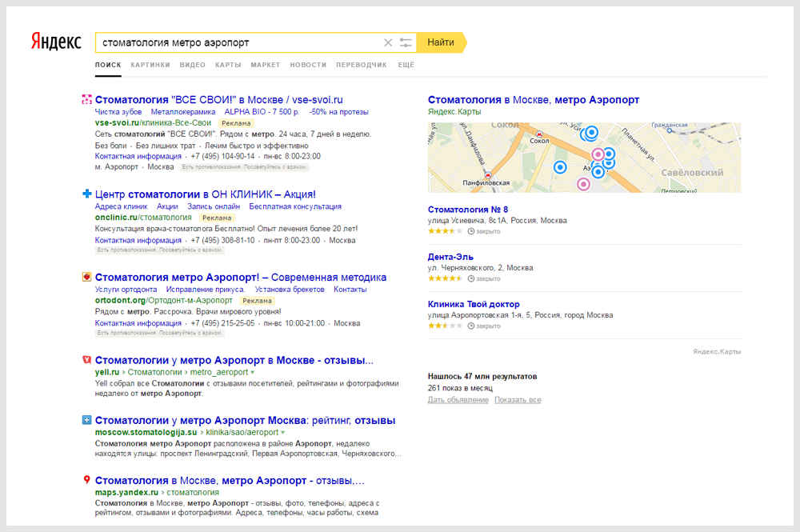Switch to the ВИДЕО tab
Image resolution: width=800 pixels, height=532 pixels.
coord(192,65)
